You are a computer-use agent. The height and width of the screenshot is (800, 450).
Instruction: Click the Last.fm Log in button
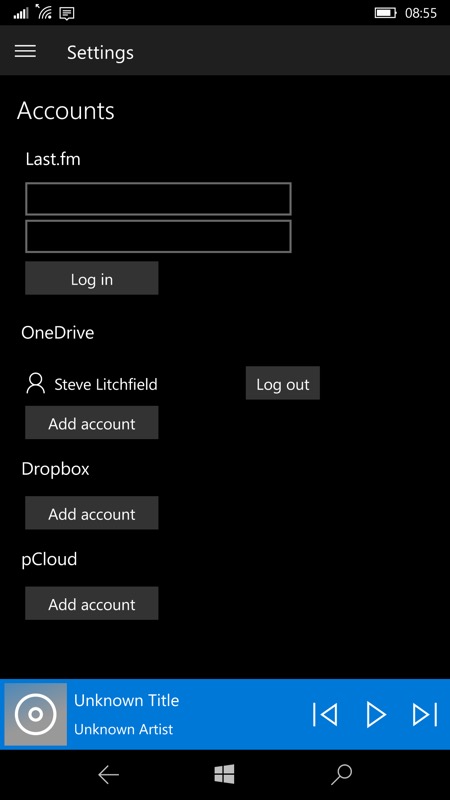92,279
